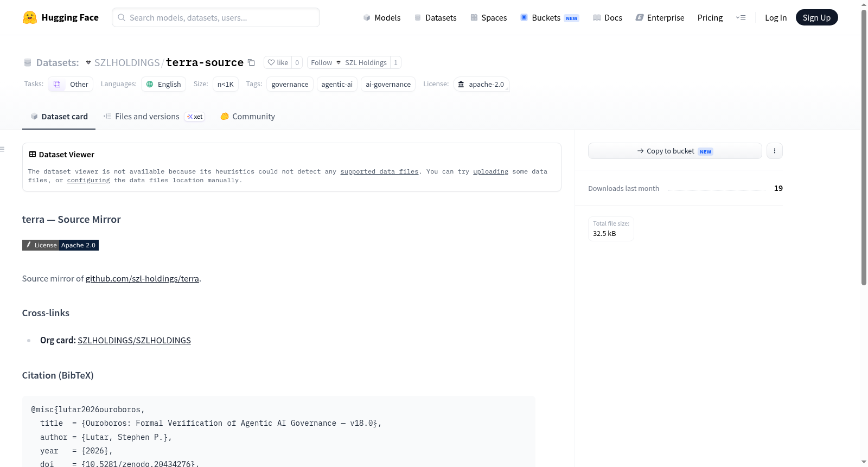
Task: Click the Copy to bucket arrow icon
Action: click(641, 151)
